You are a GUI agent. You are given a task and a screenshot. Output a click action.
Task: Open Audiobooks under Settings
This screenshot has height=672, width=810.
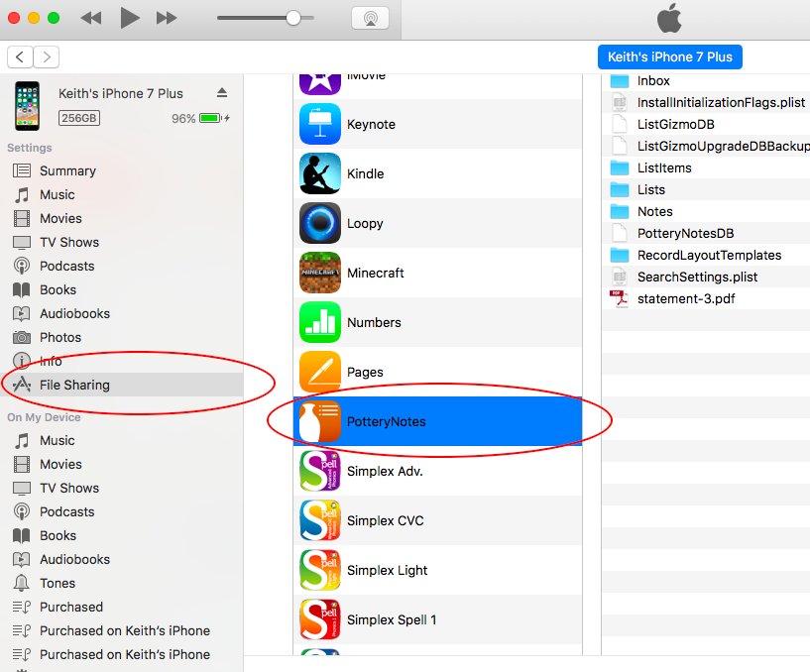[x=121, y=313]
